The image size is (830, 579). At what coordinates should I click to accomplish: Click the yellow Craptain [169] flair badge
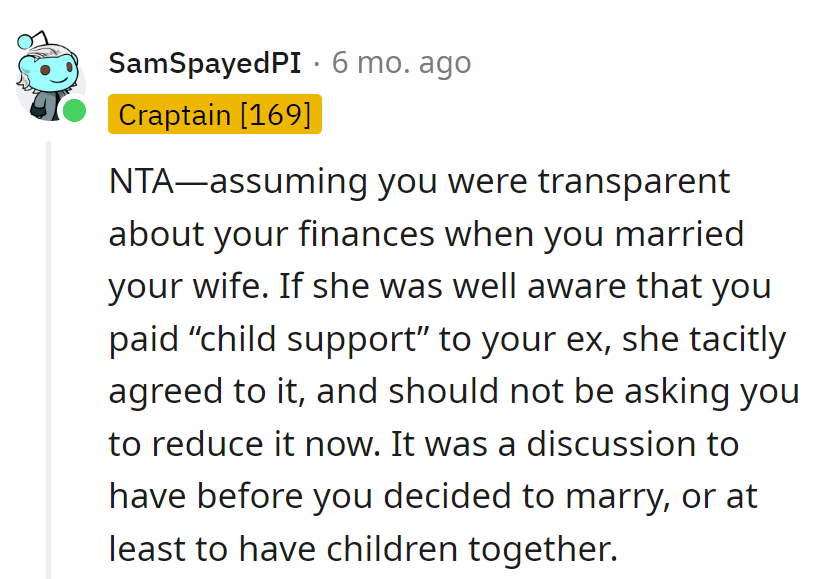pos(214,114)
